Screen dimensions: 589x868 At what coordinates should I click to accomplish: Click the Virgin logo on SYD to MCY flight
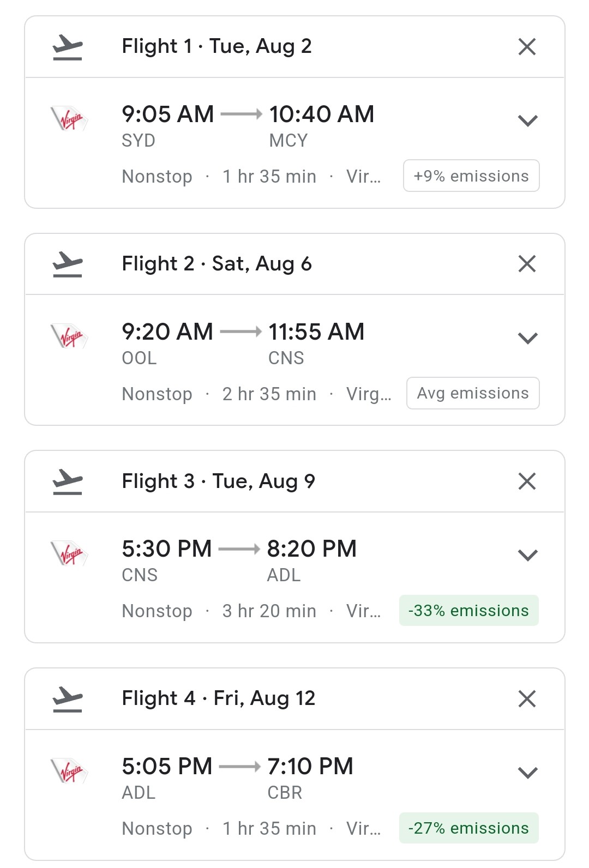coord(69,118)
